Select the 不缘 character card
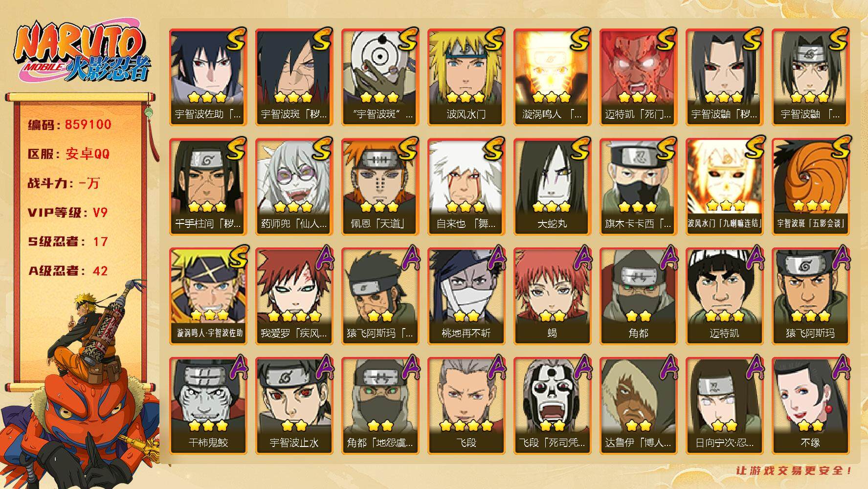The width and height of the screenshot is (868, 489). click(810, 406)
